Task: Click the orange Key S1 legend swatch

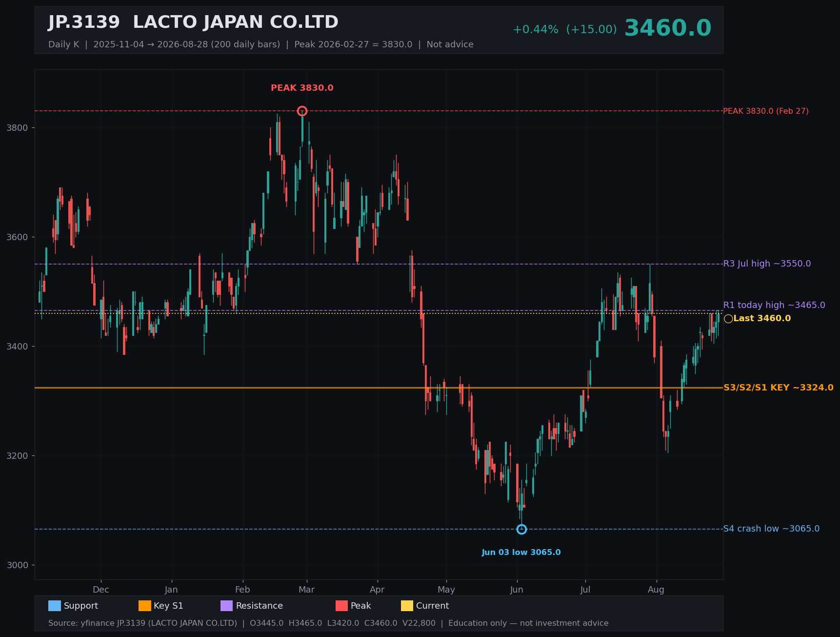Action: click(x=145, y=606)
